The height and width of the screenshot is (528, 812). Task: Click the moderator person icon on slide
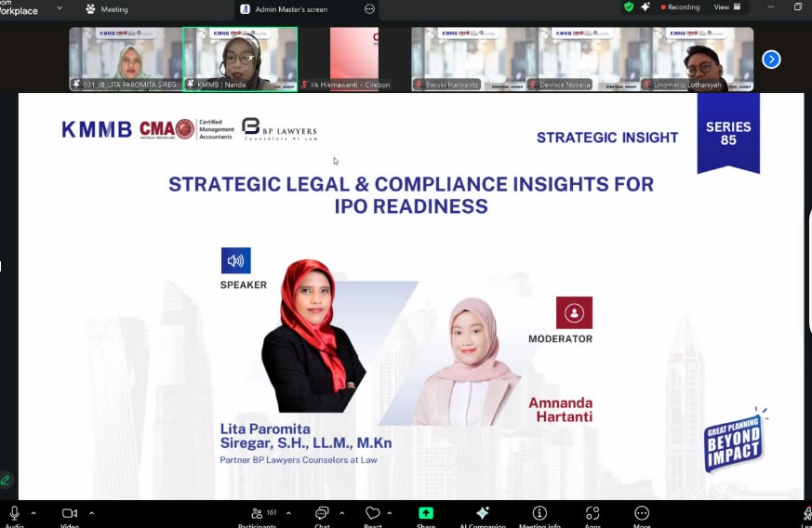(x=574, y=312)
